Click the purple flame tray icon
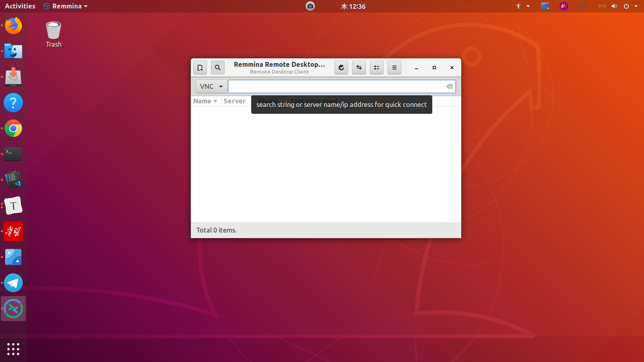Image resolution: width=644 pixels, height=362 pixels. (x=564, y=6)
